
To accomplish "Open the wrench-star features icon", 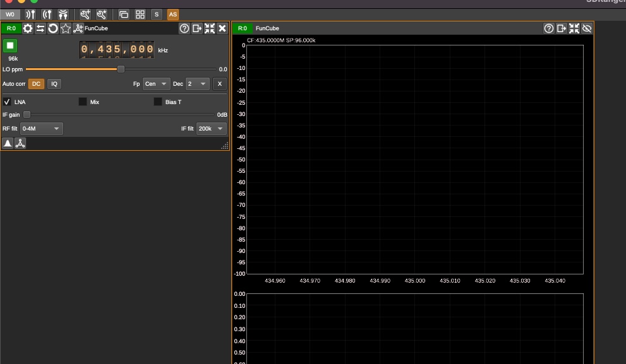I will 102,15.
